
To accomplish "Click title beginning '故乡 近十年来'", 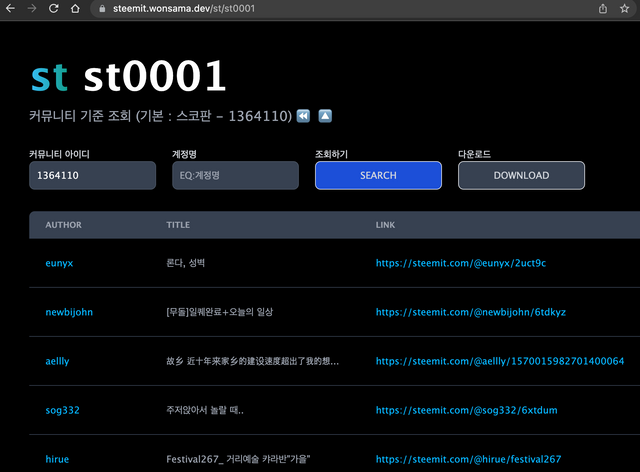I will tap(252, 361).
